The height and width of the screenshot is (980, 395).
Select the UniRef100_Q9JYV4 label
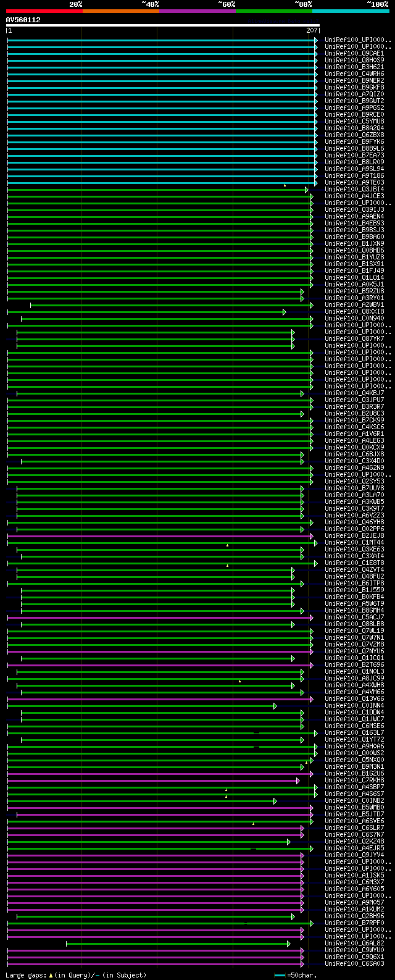(354, 855)
